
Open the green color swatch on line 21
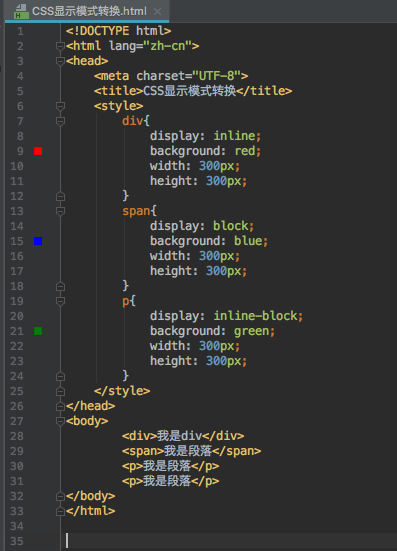pos(38,331)
